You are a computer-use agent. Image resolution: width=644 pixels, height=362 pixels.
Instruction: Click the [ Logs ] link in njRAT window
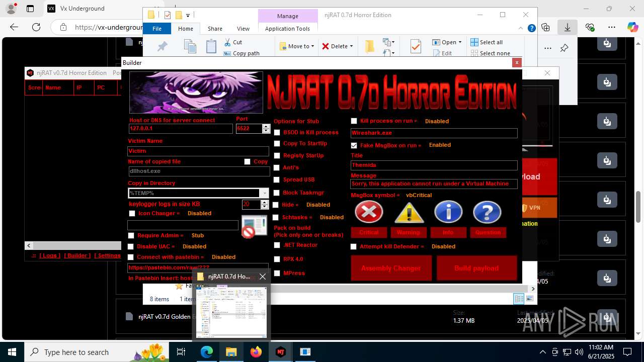(50, 255)
